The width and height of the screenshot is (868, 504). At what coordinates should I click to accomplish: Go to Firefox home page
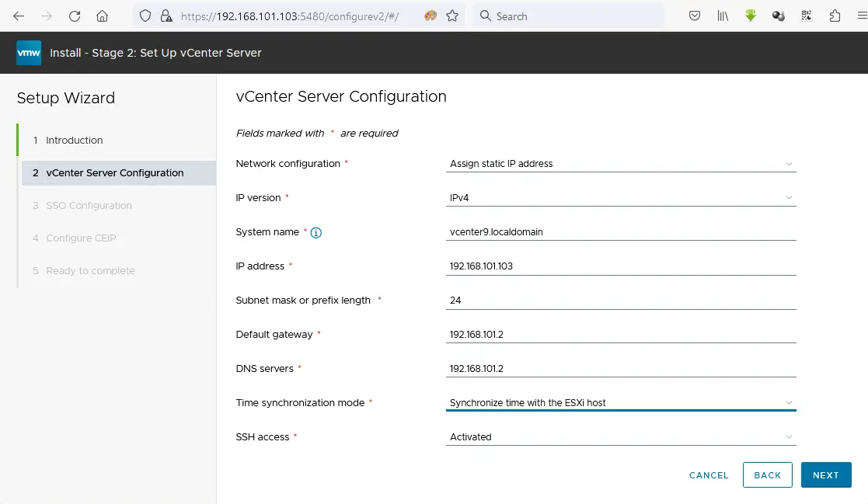tap(102, 16)
